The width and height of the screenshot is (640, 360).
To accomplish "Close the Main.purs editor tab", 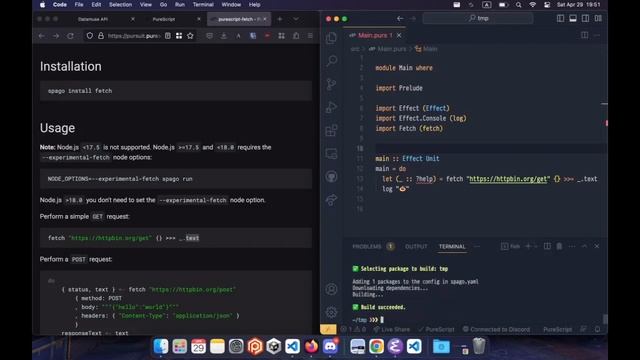I will [399, 36].
